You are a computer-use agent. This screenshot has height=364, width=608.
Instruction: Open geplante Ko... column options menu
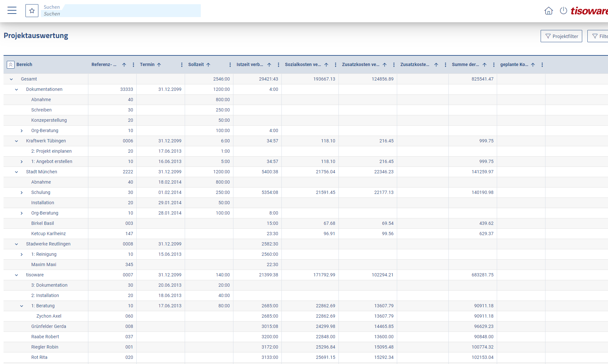(x=542, y=65)
